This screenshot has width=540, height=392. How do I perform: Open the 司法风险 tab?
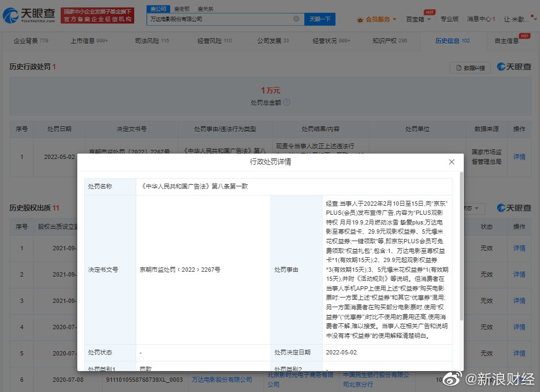click(x=152, y=41)
